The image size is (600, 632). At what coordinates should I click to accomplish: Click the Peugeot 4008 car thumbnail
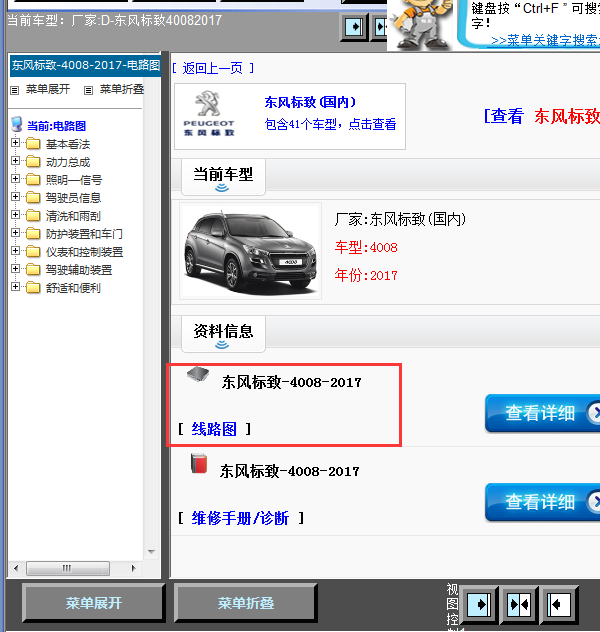click(x=250, y=251)
